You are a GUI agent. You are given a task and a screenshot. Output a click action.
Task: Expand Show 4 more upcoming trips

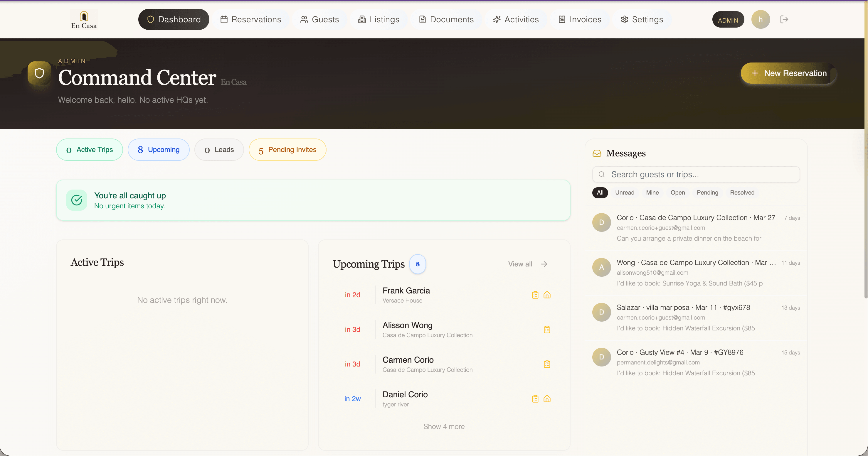[x=444, y=426]
